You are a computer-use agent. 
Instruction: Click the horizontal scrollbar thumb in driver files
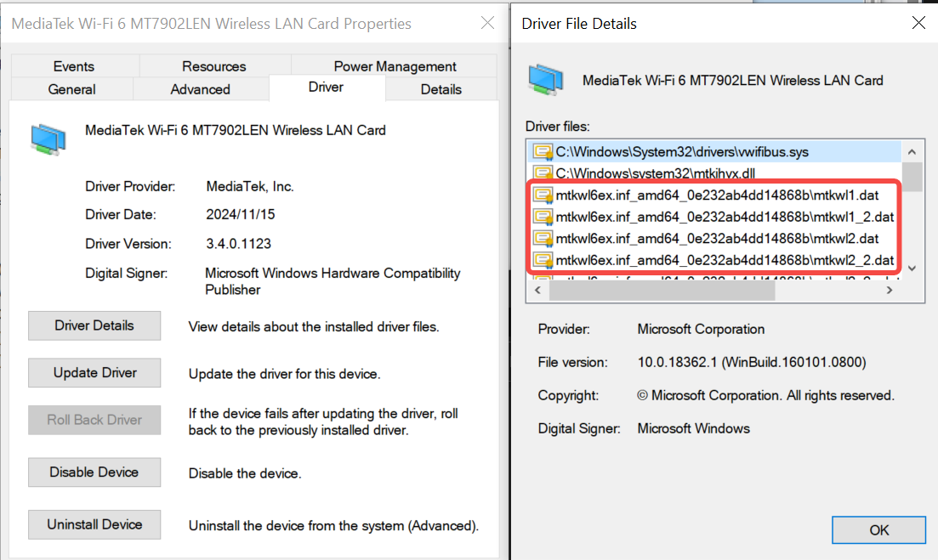(662, 291)
